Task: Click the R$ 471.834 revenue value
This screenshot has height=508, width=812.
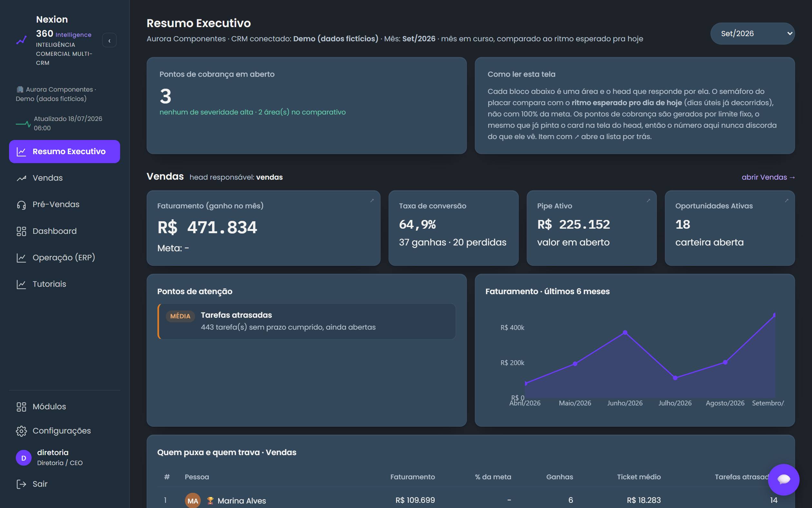Action: (x=207, y=227)
